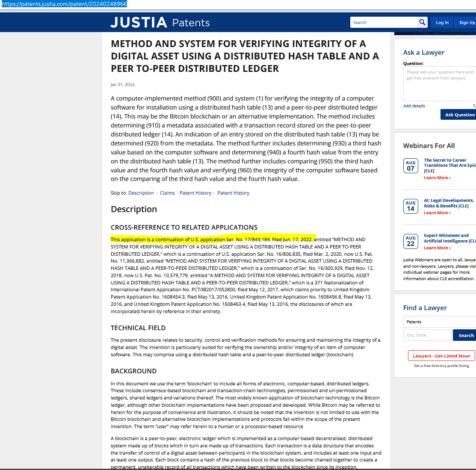
Task: Click the highlighted 'Ser. No. 17/843,184' text
Action: [x=248, y=239]
